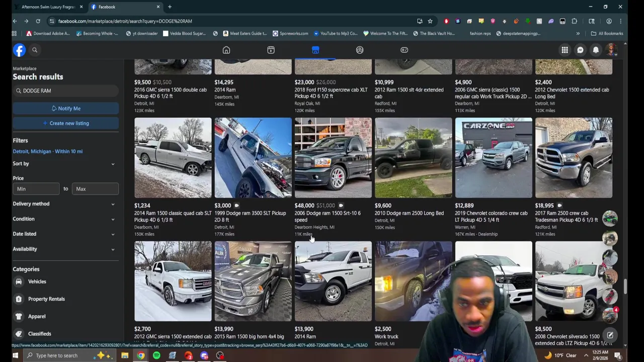Open the $3,000 1999 Dodge ram 3500 photo

[253, 158]
